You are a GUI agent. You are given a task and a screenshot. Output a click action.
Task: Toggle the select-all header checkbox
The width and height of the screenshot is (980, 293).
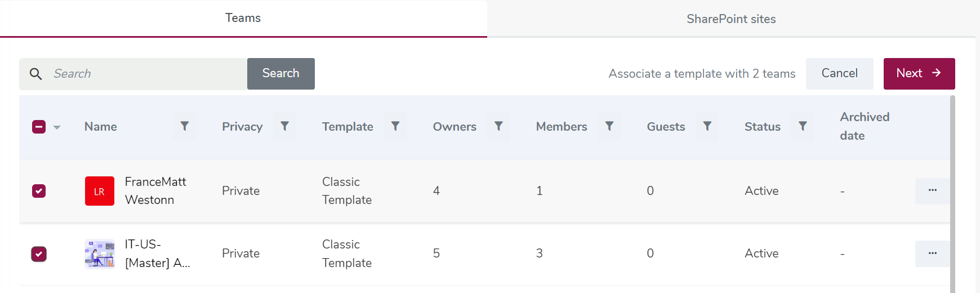[39, 127]
